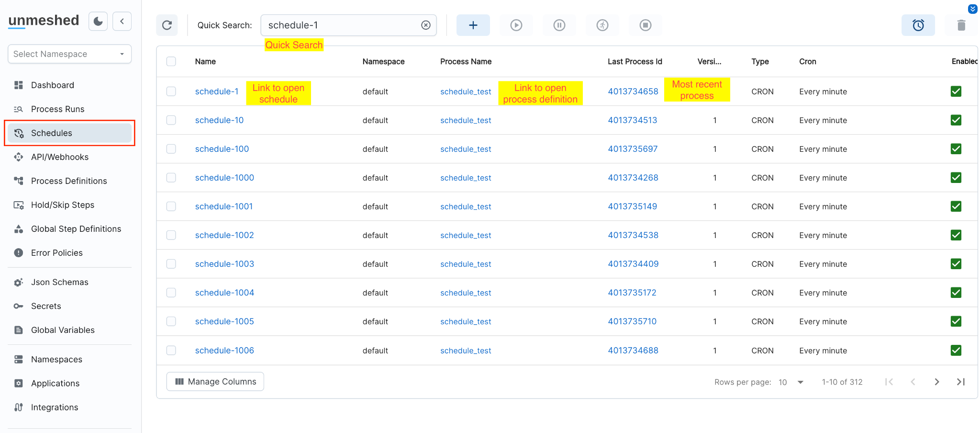Open Process Definitions in the sidebar
The image size is (980, 433).
click(69, 181)
